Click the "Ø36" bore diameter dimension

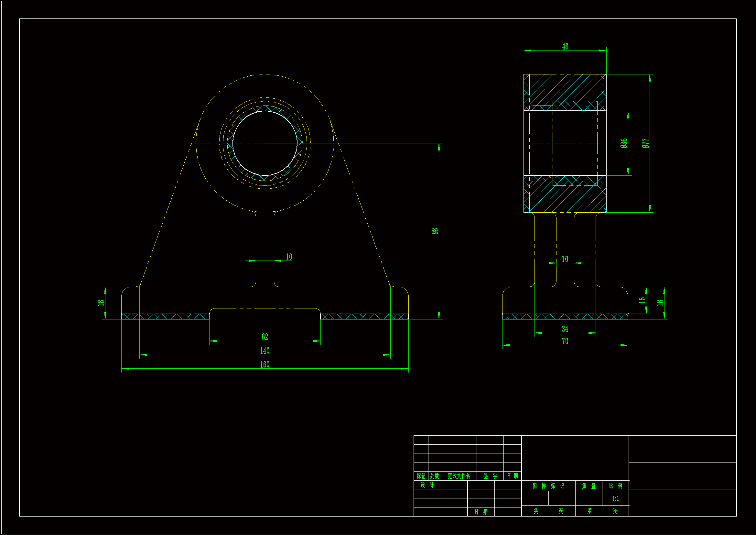click(x=624, y=143)
